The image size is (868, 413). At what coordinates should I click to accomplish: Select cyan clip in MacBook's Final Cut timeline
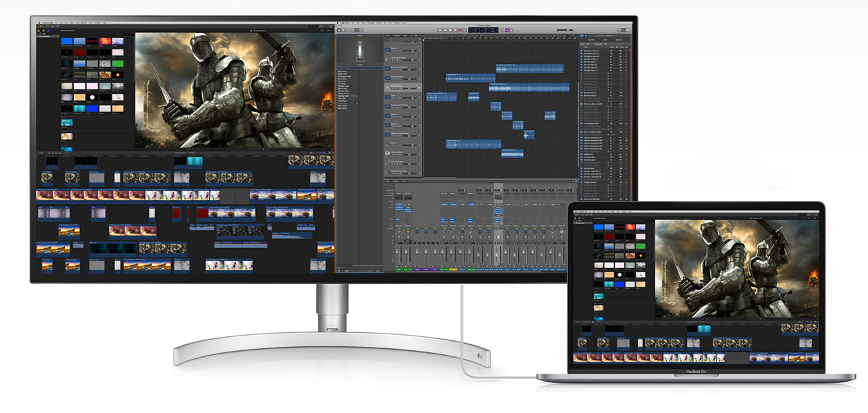click(704, 330)
